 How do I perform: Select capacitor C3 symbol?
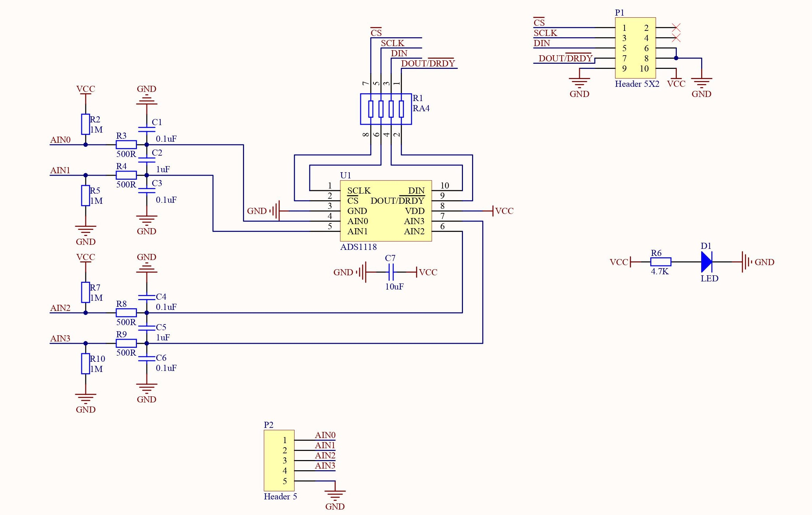point(146,190)
